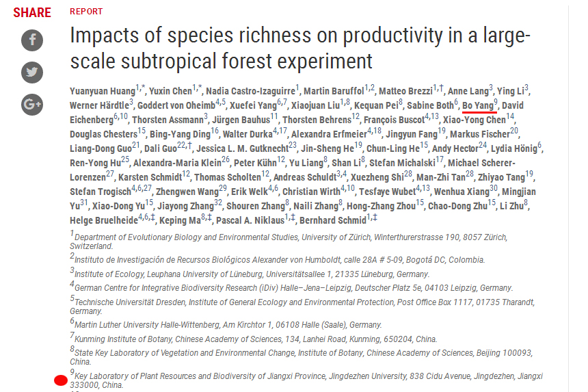Screen dimensions: 588x392
Task: Click the red SHARE heading
Action: tap(32, 12)
